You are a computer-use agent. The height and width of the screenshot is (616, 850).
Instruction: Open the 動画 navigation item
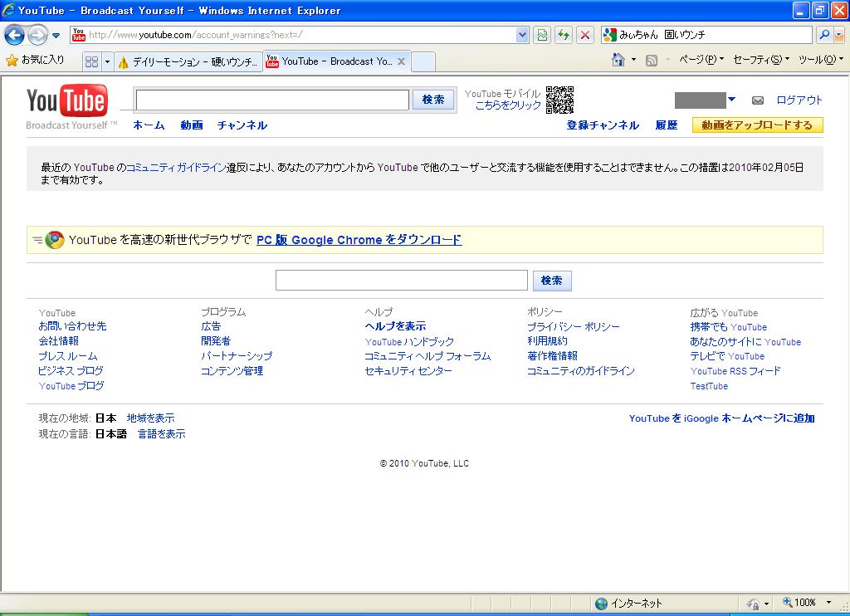192,125
